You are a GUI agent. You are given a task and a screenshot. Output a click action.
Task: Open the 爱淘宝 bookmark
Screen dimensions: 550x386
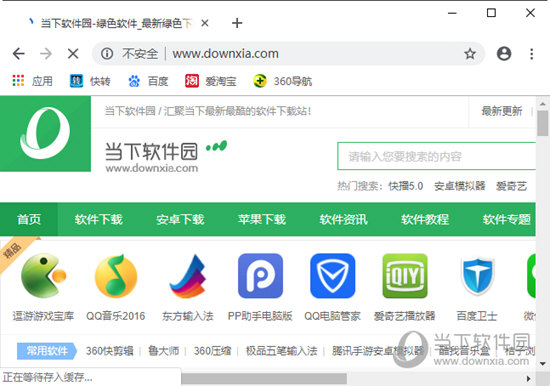point(210,81)
